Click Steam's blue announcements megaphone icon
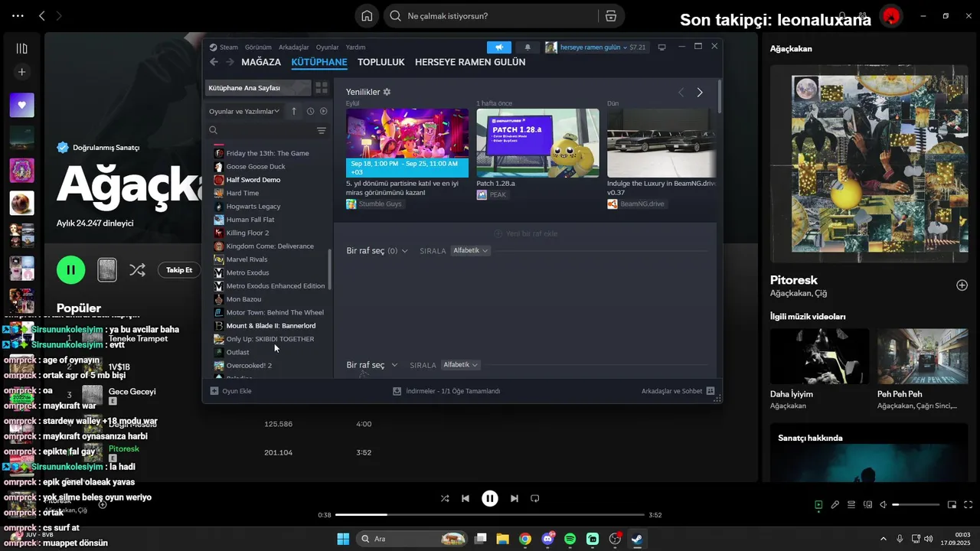This screenshot has height=551, width=980. click(499, 47)
